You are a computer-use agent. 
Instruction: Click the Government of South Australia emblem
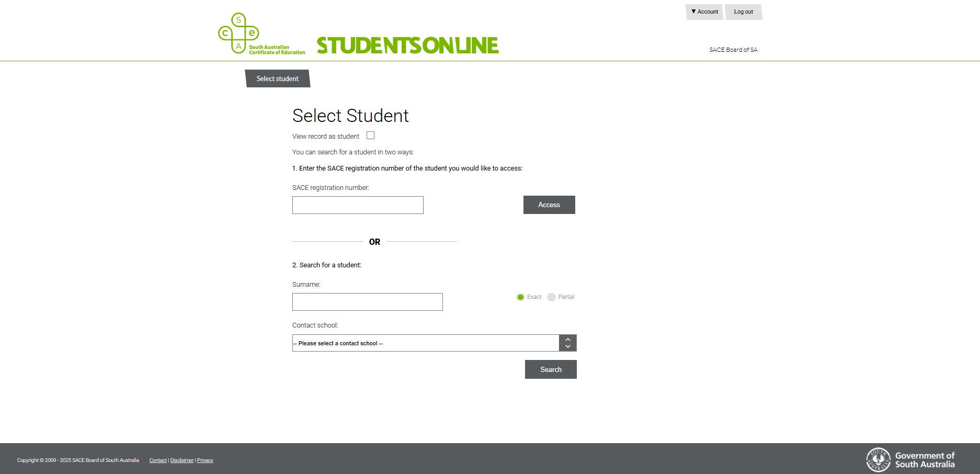coord(878,460)
